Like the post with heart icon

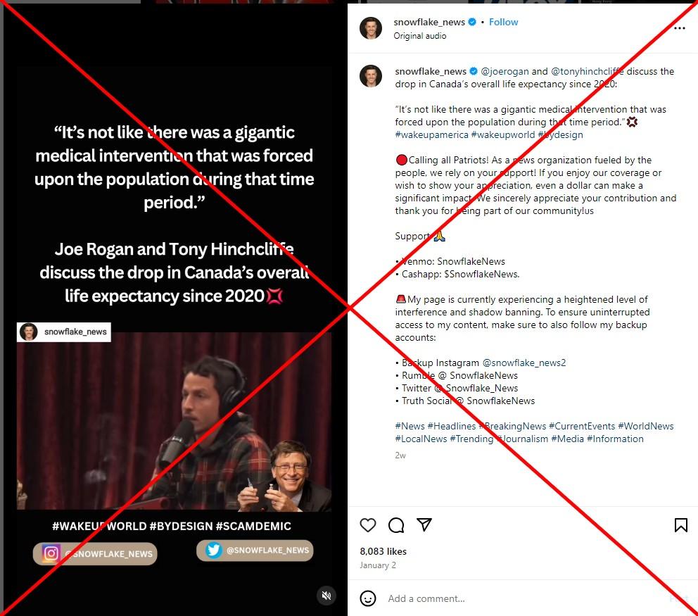click(x=368, y=525)
